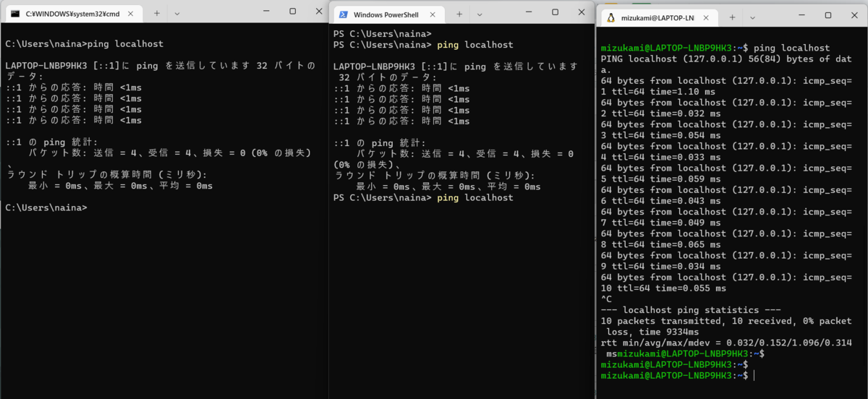Click the cmd icon on the Command Prompt tab
This screenshot has height=399, width=868.
tap(14, 14)
